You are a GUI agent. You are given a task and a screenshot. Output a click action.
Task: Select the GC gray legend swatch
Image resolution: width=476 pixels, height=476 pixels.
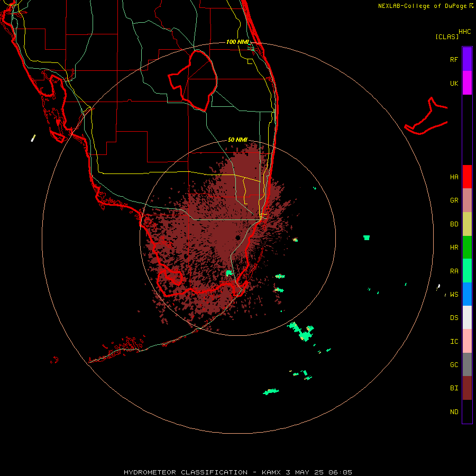coord(467,364)
